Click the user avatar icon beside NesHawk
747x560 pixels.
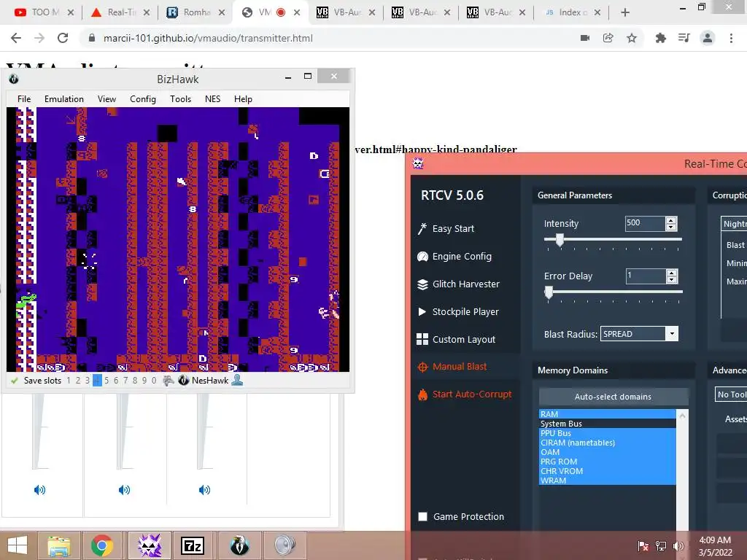point(237,380)
